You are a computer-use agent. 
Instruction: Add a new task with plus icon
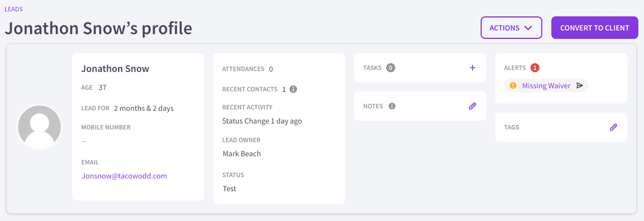pos(473,68)
